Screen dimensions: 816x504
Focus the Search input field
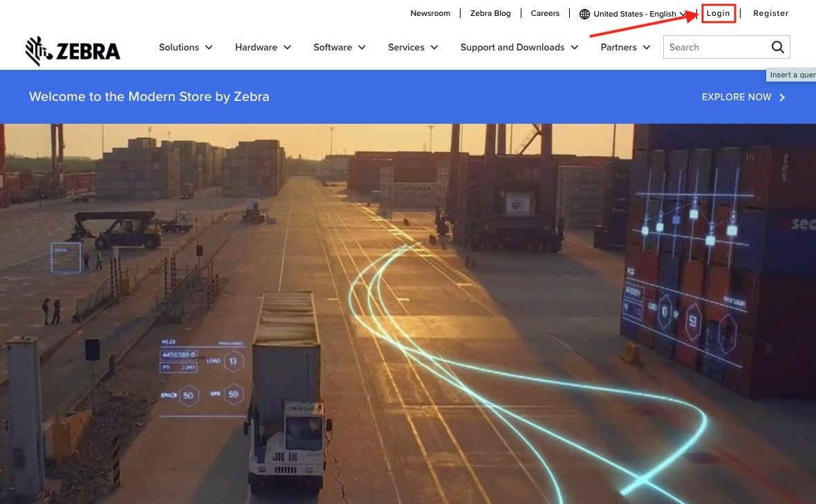coord(716,47)
